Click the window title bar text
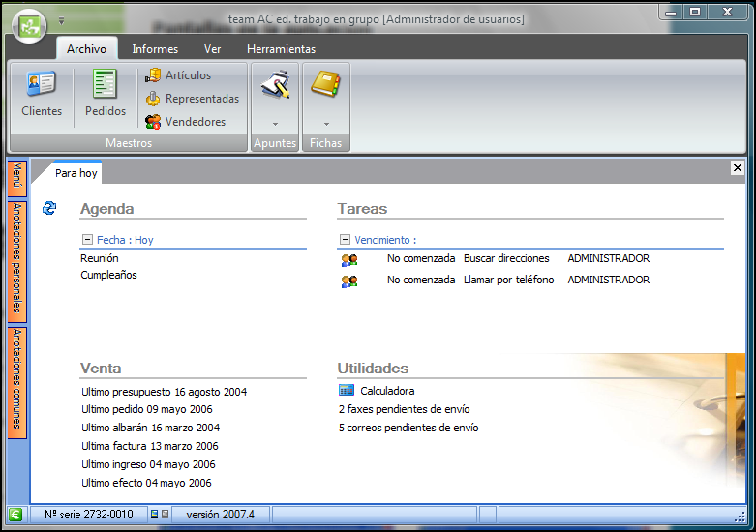The width and height of the screenshot is (756, 532). pos(377,19)
